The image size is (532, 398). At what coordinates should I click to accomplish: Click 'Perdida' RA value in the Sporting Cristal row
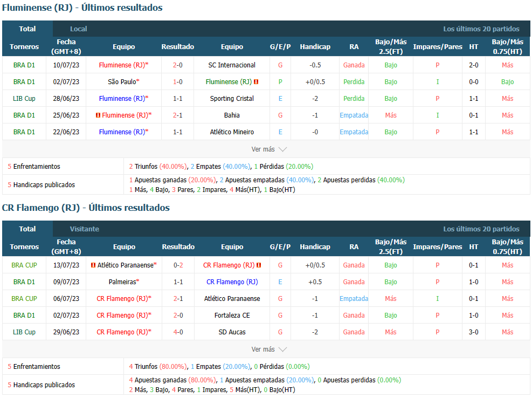click(x=354, y=99)
